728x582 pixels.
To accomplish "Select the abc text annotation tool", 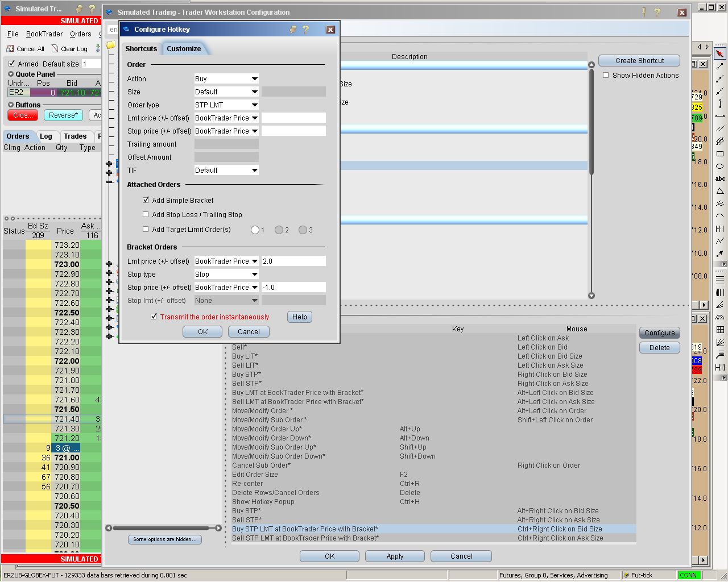I will pos(720,178).
